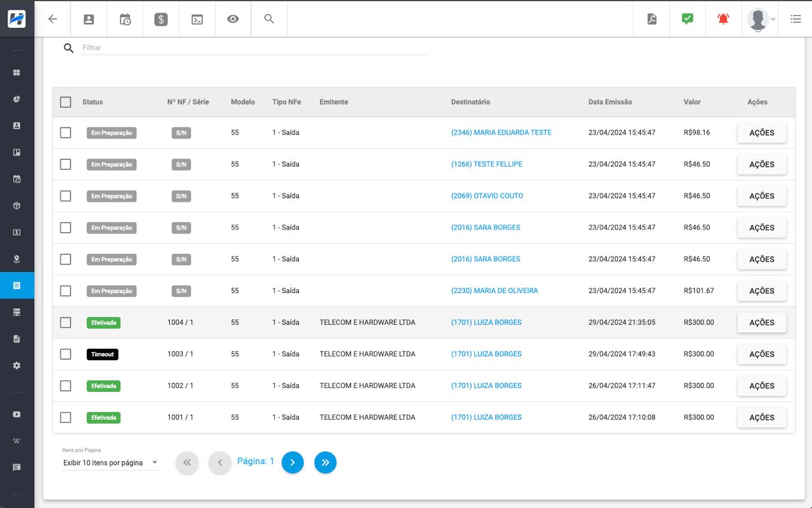Check the NF 1001 / 1 row checkbox
The height and width of the screenshot is (508, 812).
point(65,418)
